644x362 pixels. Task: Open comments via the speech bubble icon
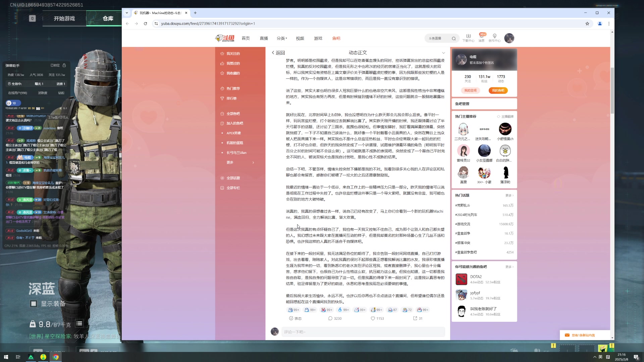[331, 318]
